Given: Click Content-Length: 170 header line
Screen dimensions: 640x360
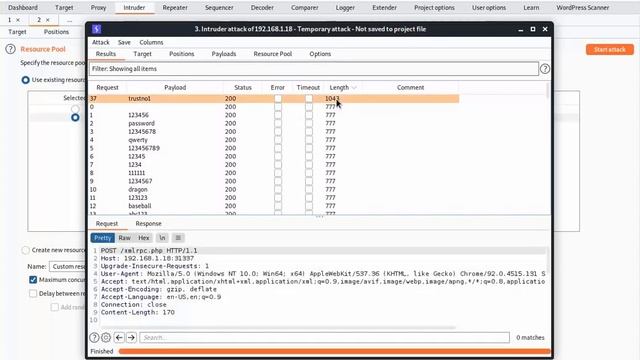Looking at the screenshot, I should [x=138, y=312].
